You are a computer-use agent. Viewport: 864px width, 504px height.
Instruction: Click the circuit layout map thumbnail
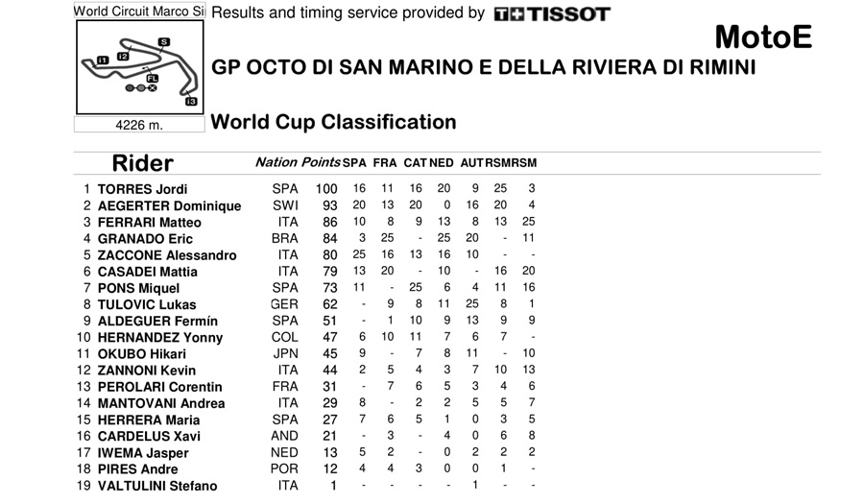point(139,69)
